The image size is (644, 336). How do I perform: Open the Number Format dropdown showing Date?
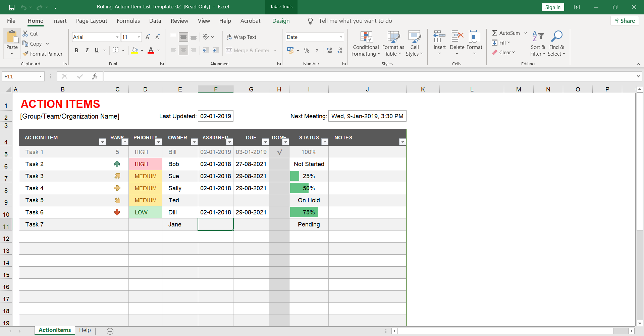[x=341, y=37]
